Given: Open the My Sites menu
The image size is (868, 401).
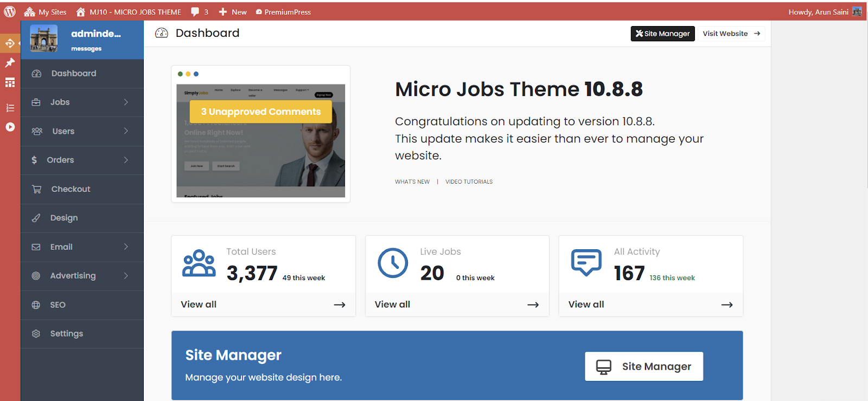Looking at the screenshot, I should 46,12.
